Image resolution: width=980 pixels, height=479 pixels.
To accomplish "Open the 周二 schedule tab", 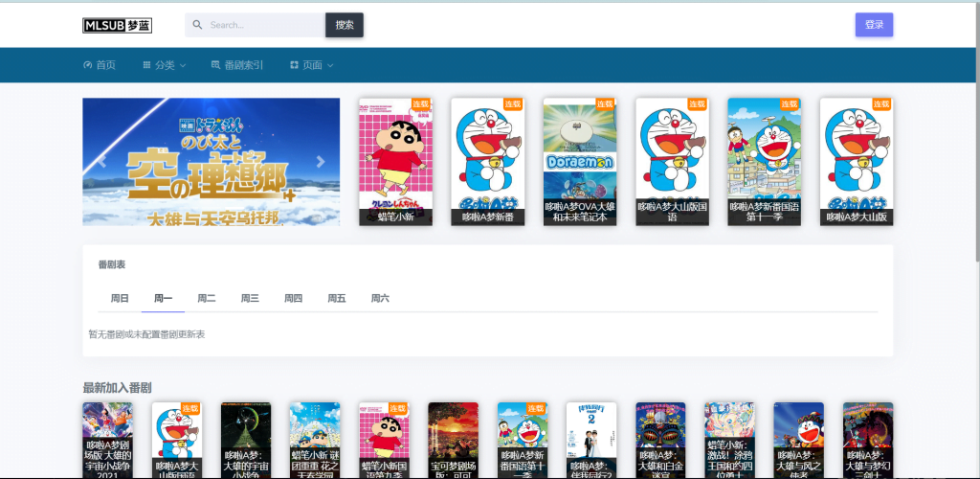I will (x=207, y=299).
